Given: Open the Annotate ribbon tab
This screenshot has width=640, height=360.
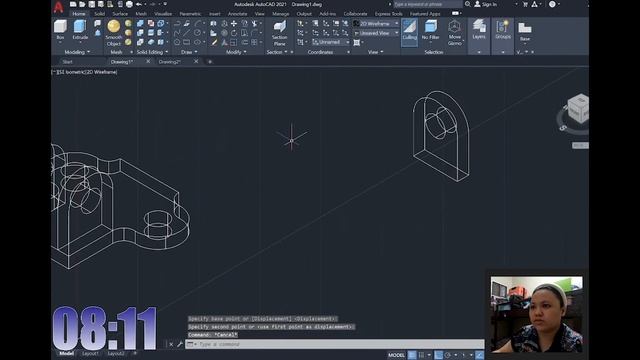Looking at the screenshot, I should coord(238,14).
